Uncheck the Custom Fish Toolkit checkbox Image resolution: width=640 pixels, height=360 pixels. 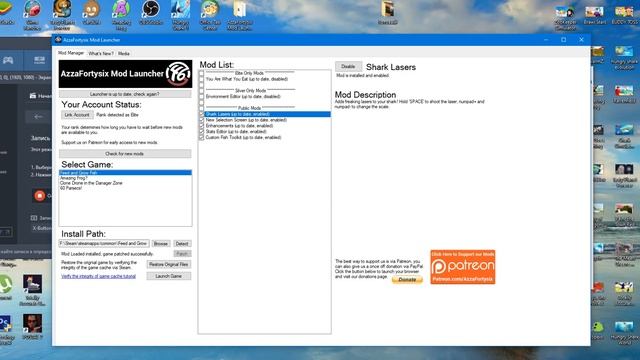(x=201, y=138)
